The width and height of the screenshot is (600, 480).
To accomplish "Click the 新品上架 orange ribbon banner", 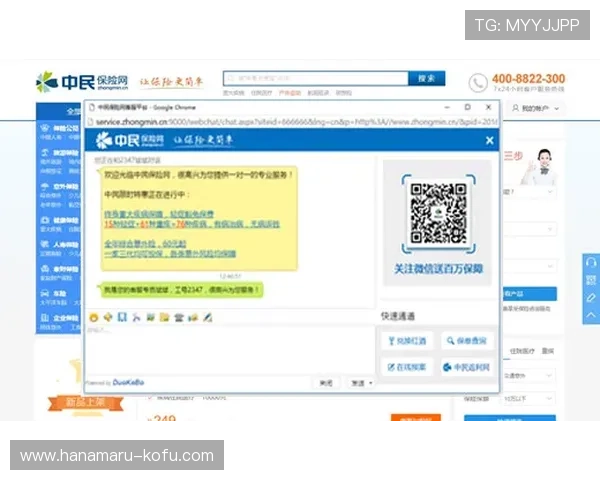I will coord(85,403).
